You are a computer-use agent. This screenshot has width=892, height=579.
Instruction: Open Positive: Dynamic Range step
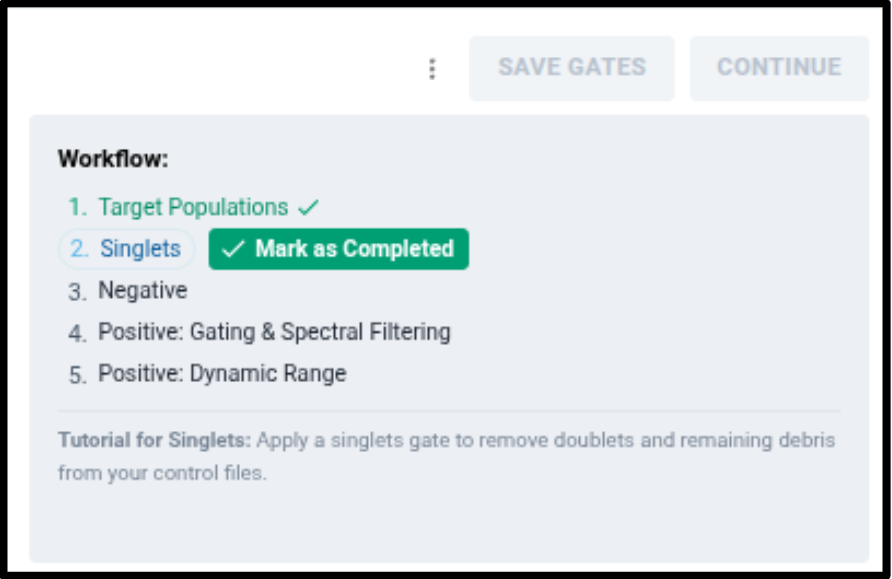coord(221,374)
